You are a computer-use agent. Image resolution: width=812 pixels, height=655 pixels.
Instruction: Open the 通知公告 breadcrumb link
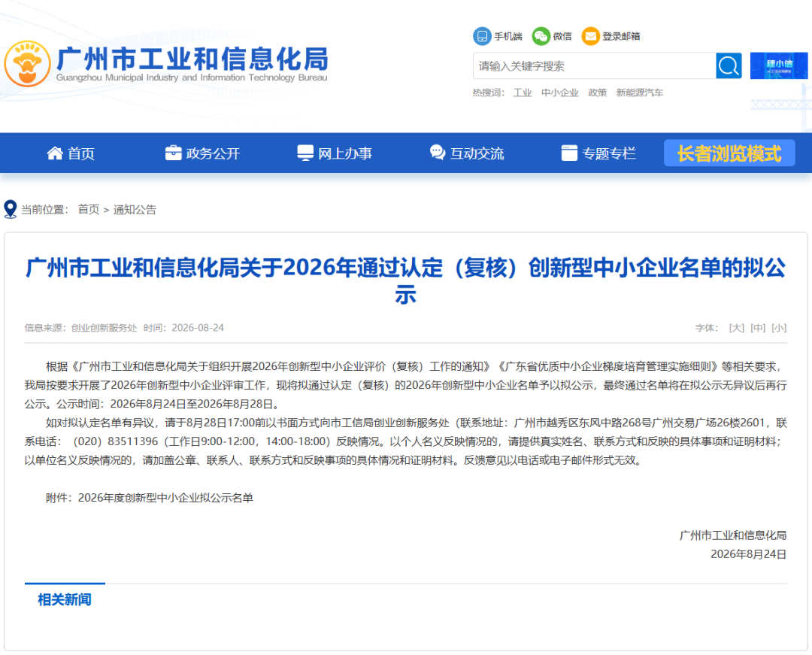pyautogui.click(x=135, y=210)
